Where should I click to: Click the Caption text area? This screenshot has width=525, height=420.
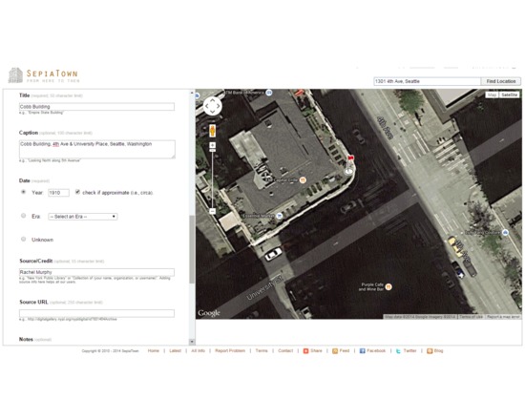click(96, 149)
